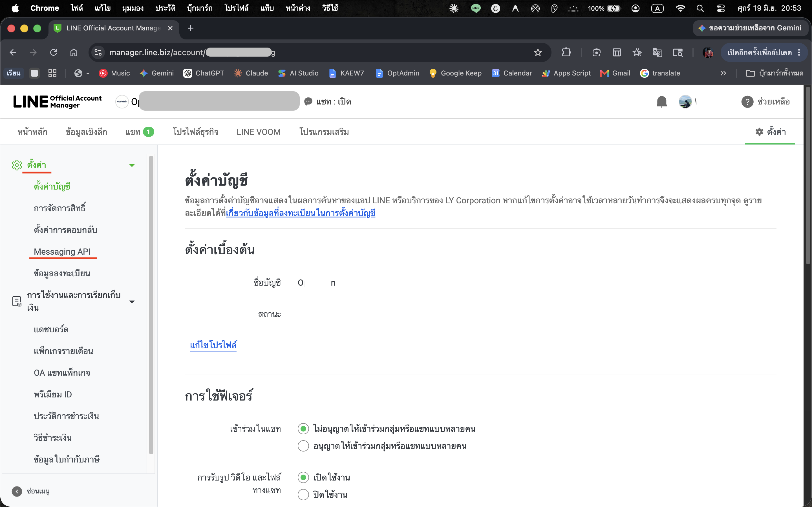The height and width of the screenshot is (507, 812).
Task: Click the help question mark icon
Action: [x=747, y=102]
